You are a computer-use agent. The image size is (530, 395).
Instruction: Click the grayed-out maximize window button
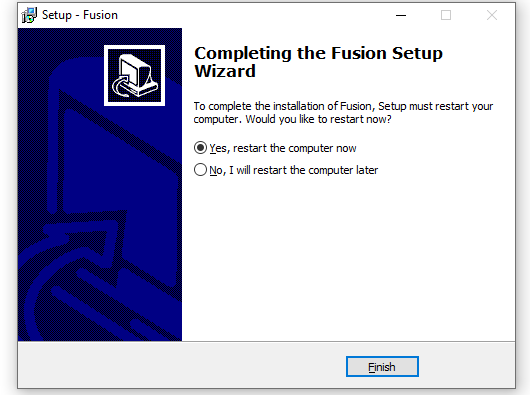pyautogui.click(x=446, y=15)
